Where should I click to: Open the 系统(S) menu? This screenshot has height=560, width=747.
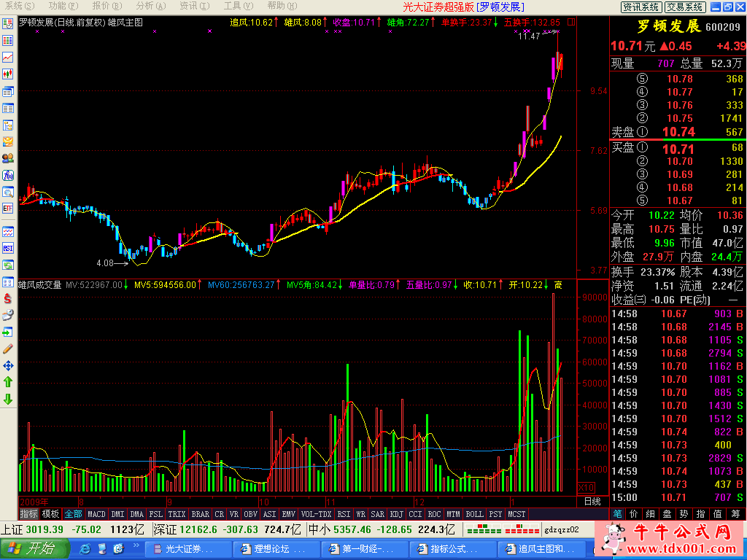click(20, 6)
